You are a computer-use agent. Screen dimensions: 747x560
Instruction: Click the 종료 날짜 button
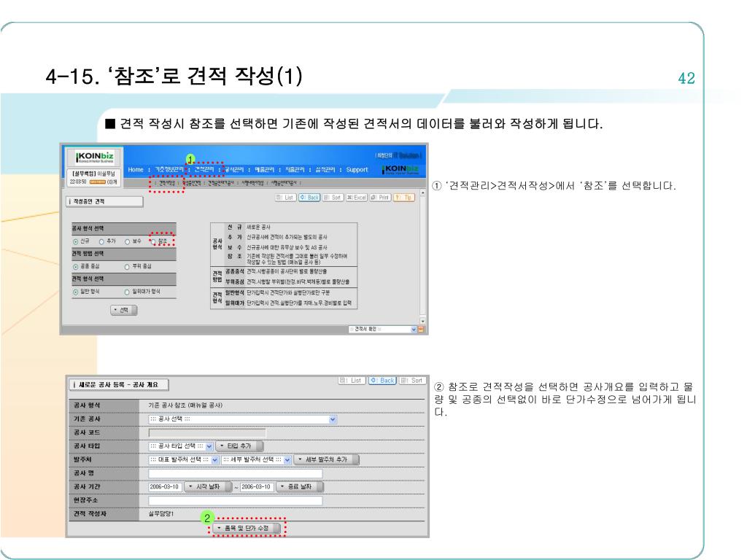(300, 487)
